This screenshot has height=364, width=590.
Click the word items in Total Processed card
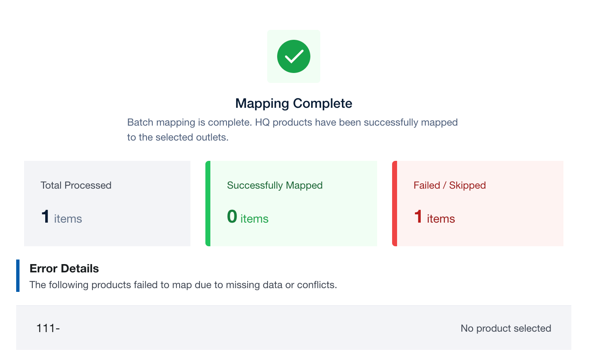(68, 219)
